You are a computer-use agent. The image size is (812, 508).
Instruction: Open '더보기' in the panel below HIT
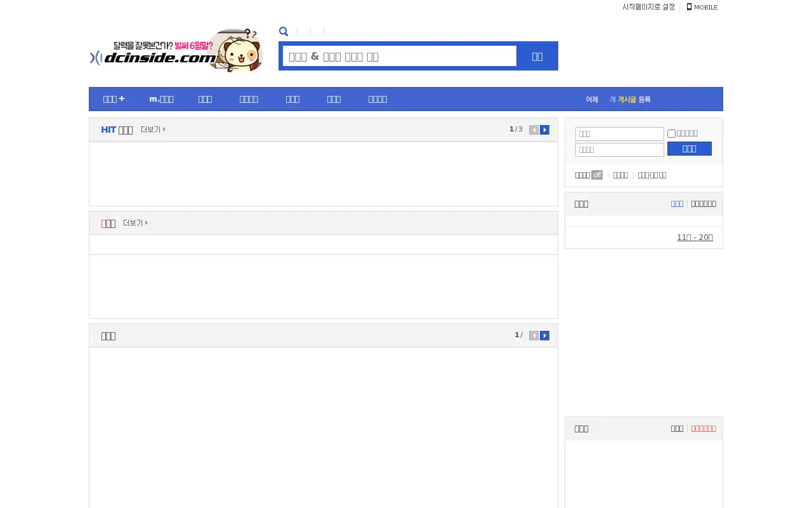click(x=135, y=223)
